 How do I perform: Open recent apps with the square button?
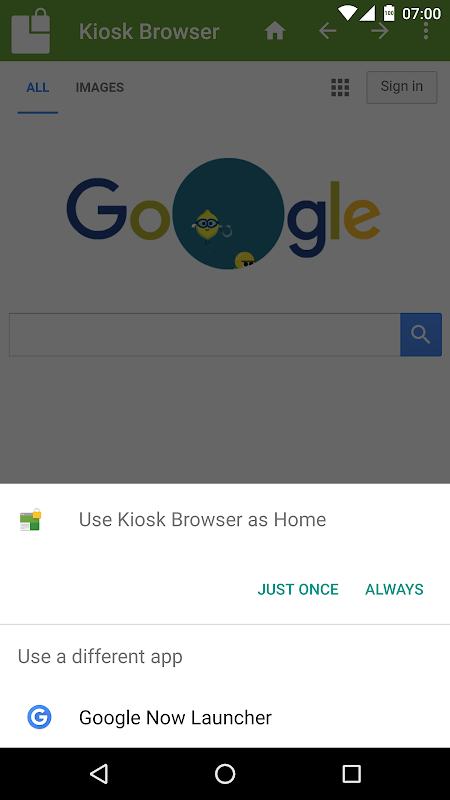coord(351,773)
